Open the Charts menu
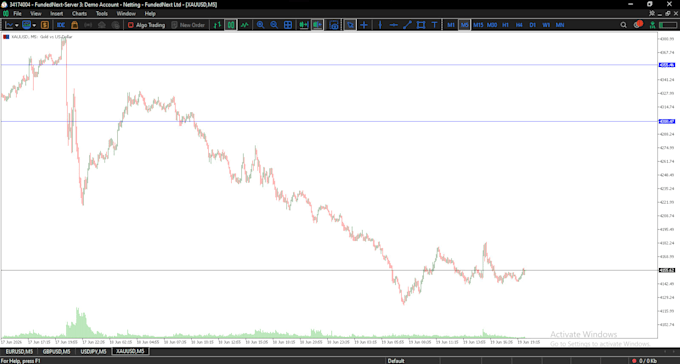 79,13
